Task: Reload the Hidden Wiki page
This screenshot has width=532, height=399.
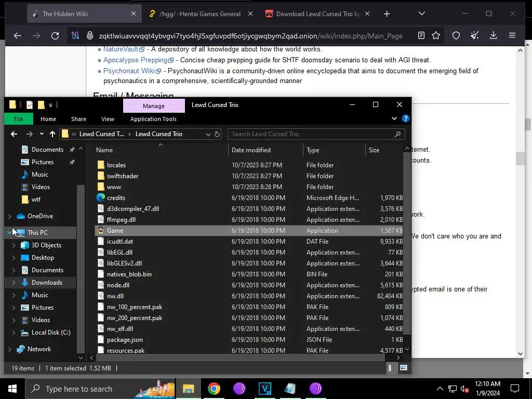Action: tap(55, 36)
